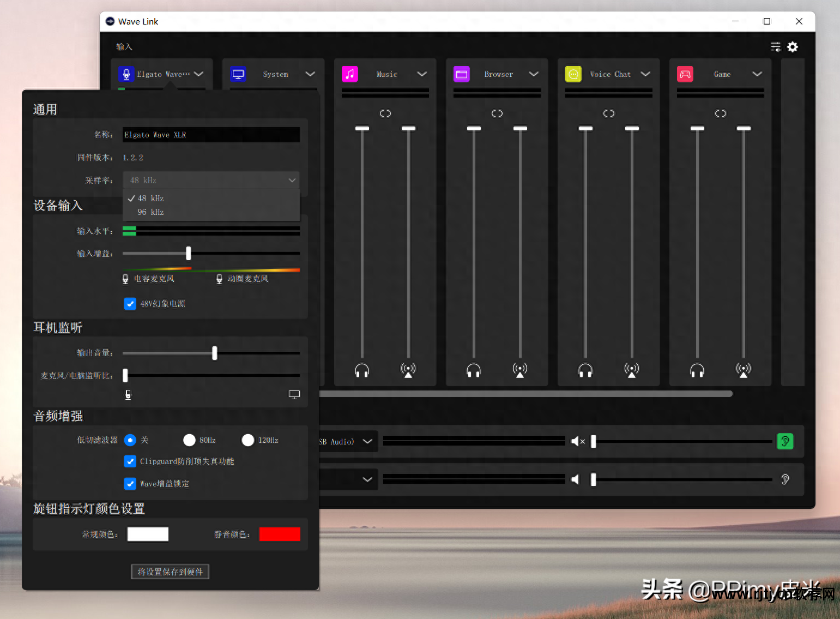840x619 pixels.
Task: Uncheck Wave增益锁定 checkbox
Action: point(130,484)
